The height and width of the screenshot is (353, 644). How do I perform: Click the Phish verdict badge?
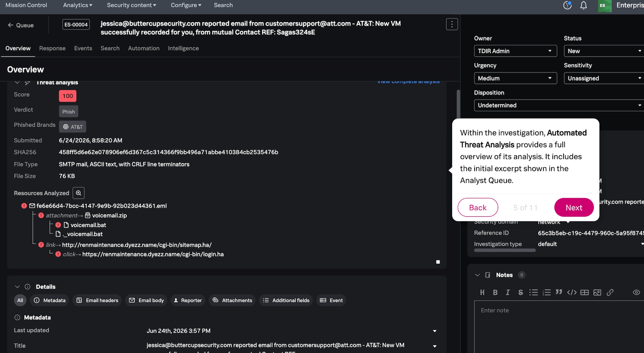[x=69, y=111]
